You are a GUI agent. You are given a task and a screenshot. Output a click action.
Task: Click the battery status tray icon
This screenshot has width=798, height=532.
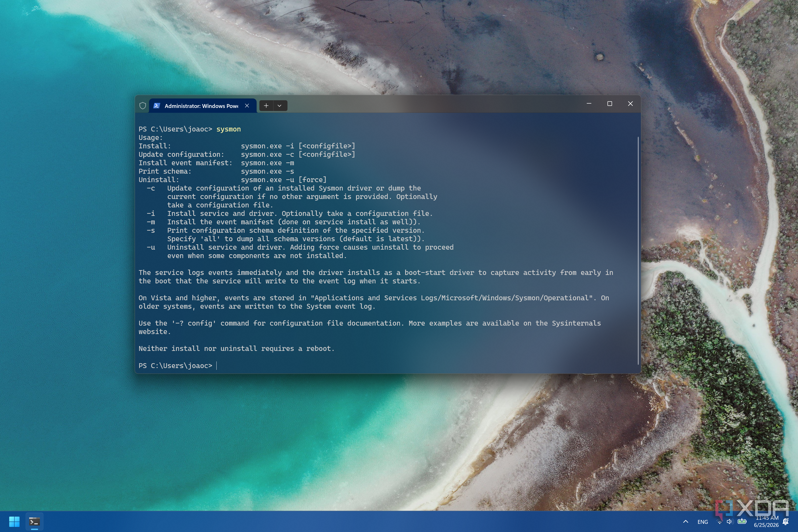pyautogui.click(x=742, y=521)
